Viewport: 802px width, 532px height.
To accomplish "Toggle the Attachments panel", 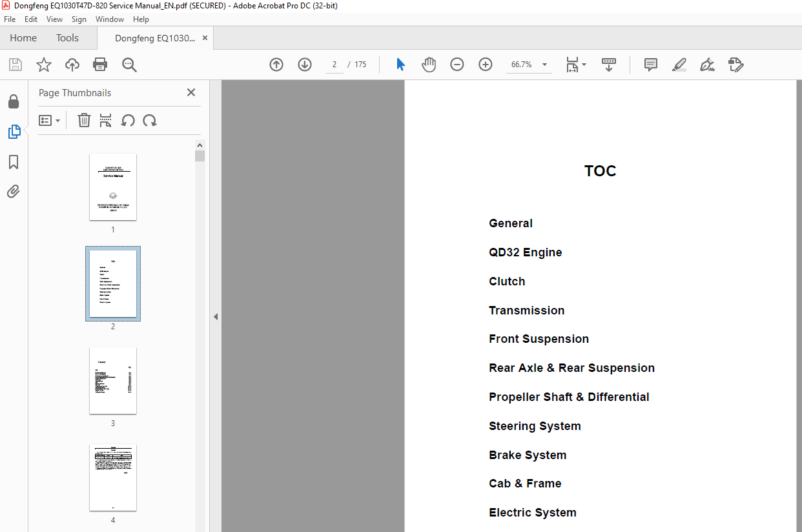I will [14, 192].
